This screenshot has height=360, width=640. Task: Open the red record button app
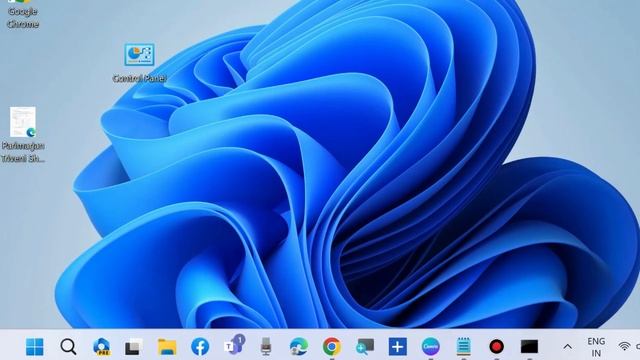[x=496, y=347]
